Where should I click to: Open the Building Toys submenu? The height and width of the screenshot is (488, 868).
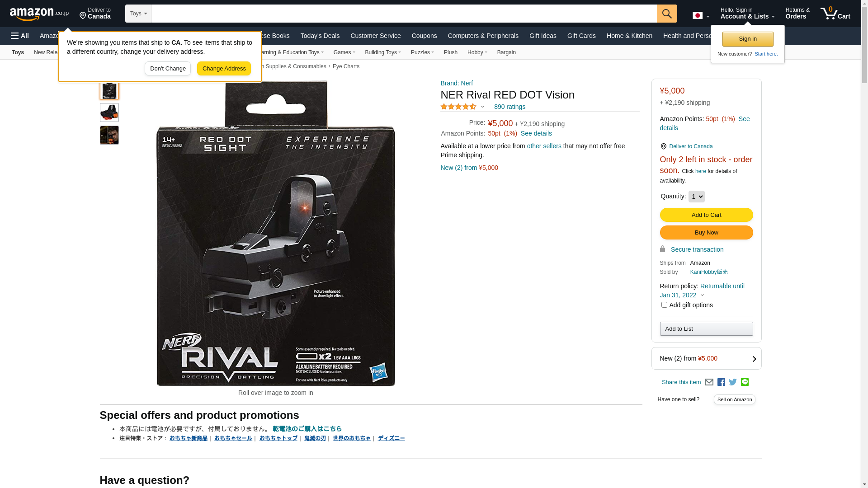383,52
